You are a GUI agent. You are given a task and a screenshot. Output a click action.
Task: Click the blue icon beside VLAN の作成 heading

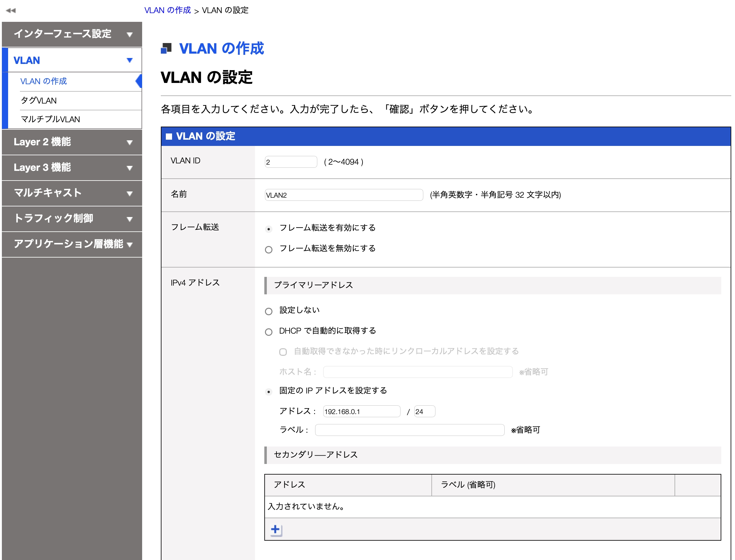(x=166, y=49)
